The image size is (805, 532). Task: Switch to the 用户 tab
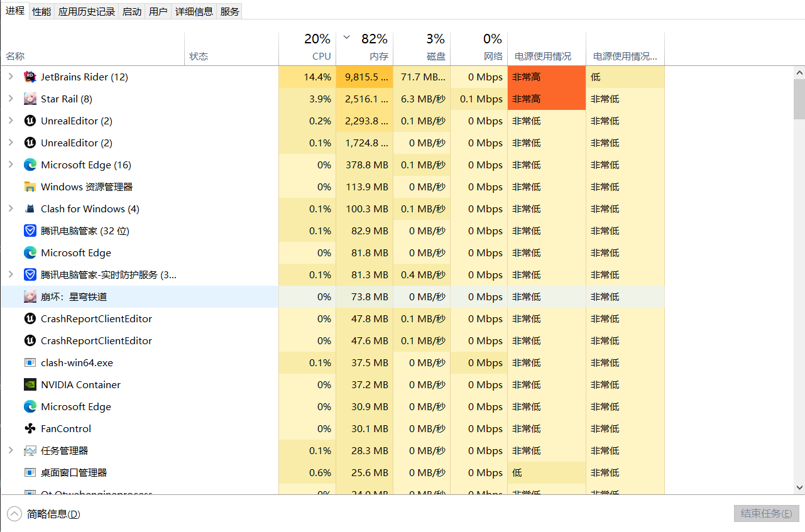pos(158,11)
